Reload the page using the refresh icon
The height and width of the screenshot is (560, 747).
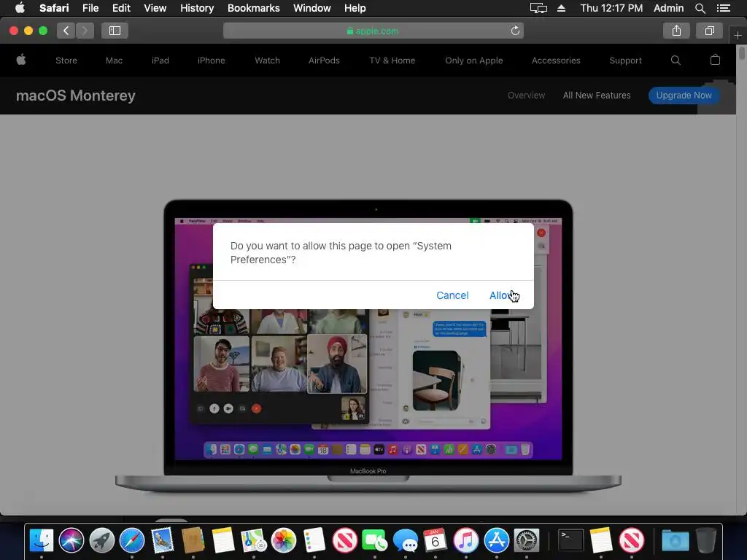pos(515,31)
